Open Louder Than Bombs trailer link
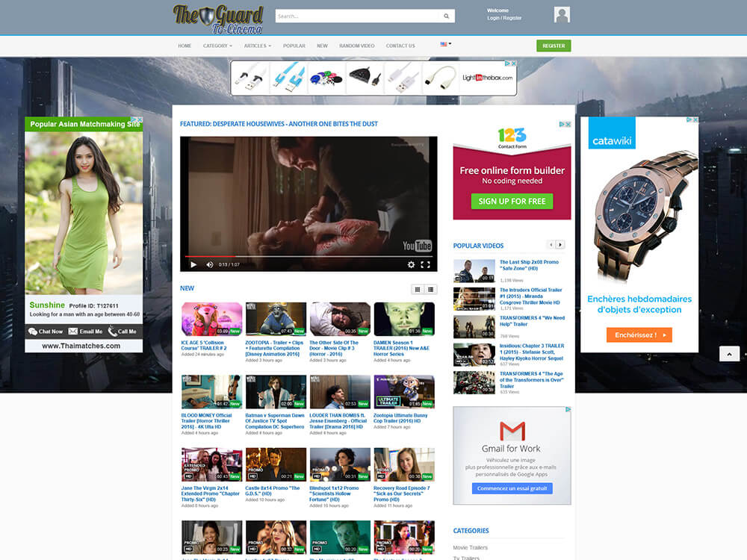Screen dimensions: 747x560 coord(338,421)
